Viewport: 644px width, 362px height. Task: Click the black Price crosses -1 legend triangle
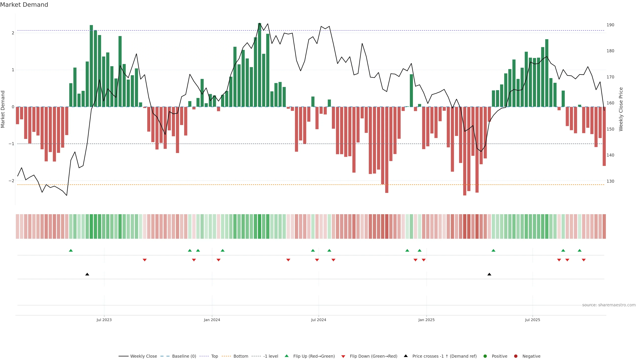pos(406,356)
